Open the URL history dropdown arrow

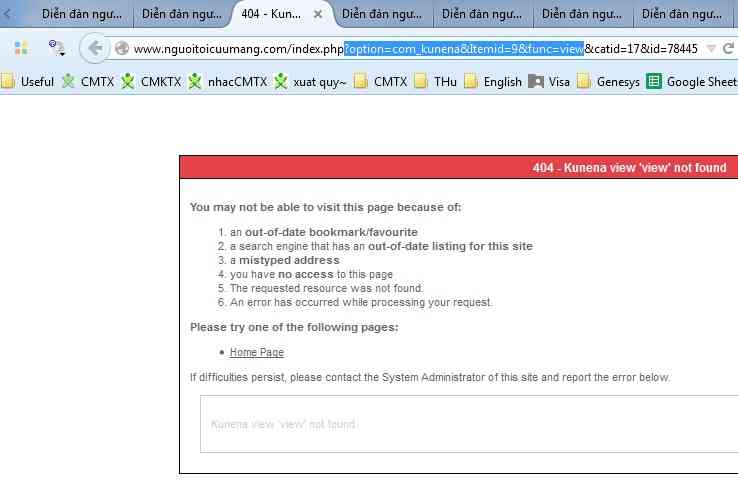pos(711,48)
